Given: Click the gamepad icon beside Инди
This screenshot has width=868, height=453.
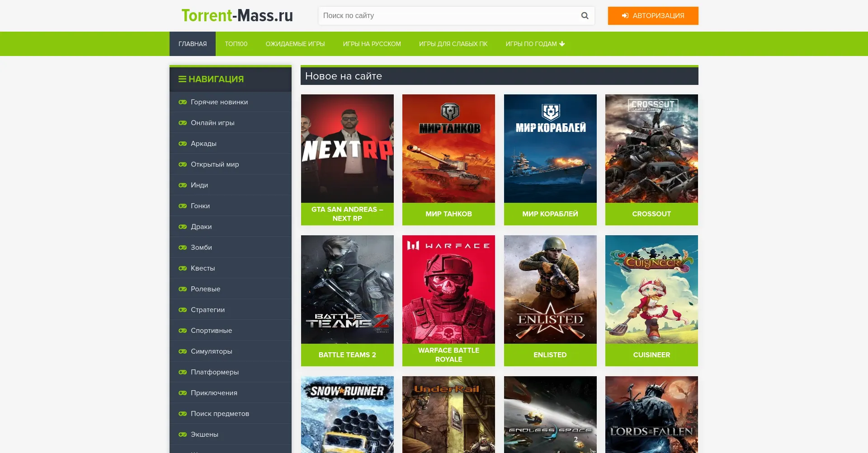Looking at the screenshot, I should pyautogui.click(x=183, y=185).
